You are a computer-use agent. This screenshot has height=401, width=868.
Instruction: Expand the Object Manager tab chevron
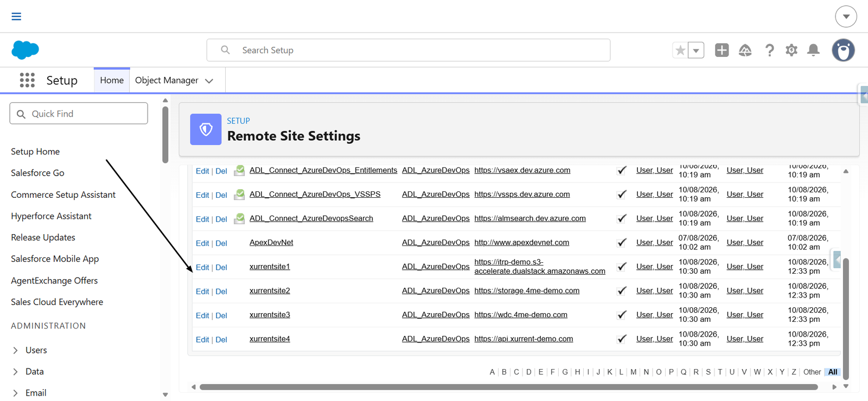coord(209,81)
